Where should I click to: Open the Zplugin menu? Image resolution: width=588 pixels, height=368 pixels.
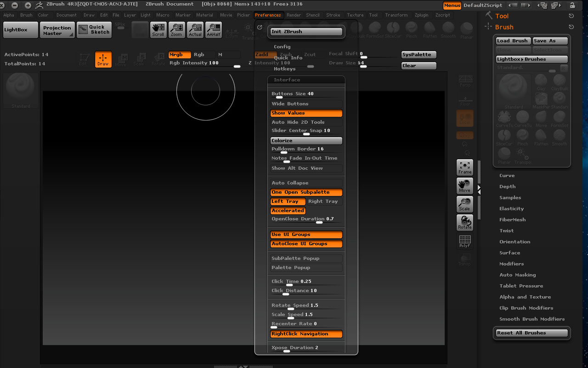pos(421,15)
